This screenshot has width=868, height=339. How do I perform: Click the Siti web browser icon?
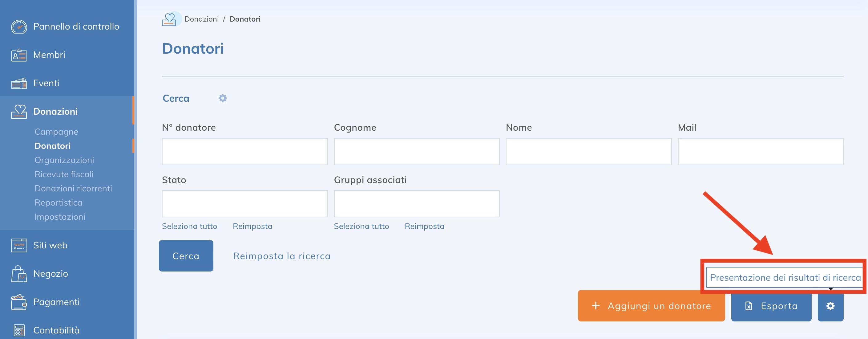pyautogui.click(x=19, y=245)
